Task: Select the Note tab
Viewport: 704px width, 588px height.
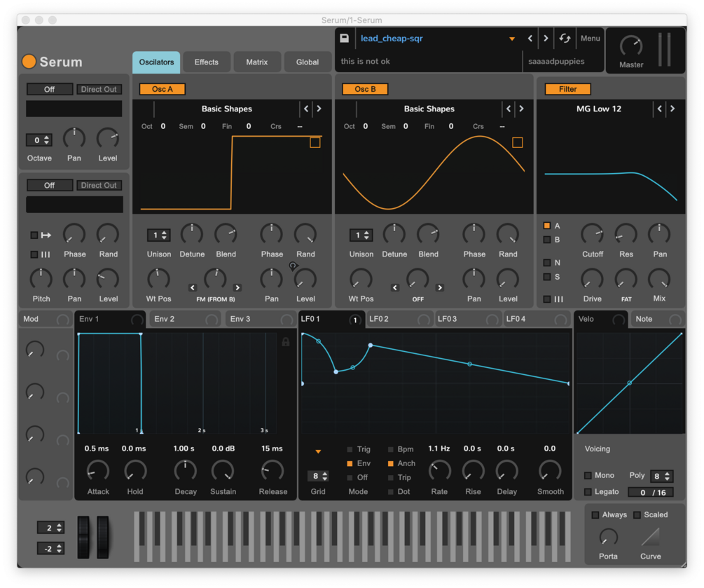Action: pos(657,319)
